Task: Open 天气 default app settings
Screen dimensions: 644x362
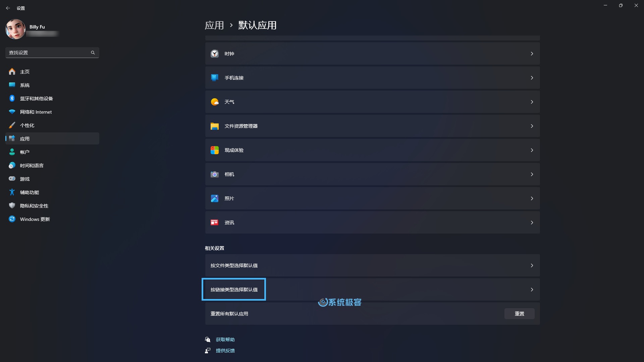Action: (372, 102)
